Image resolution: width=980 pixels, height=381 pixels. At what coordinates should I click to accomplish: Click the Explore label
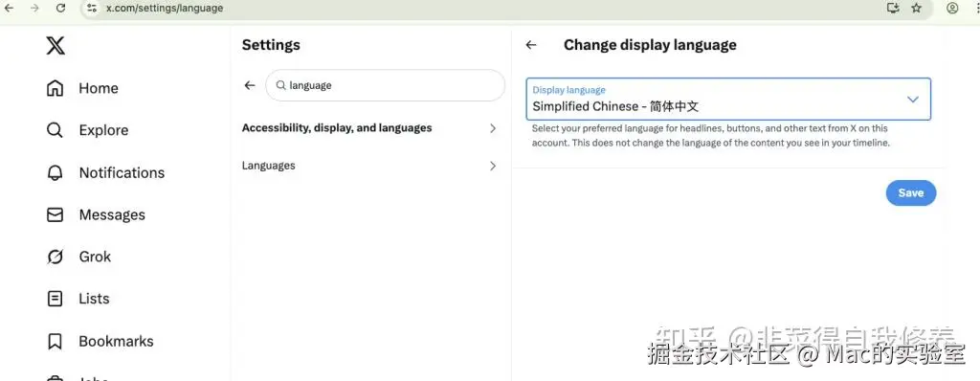pos(103,130)
